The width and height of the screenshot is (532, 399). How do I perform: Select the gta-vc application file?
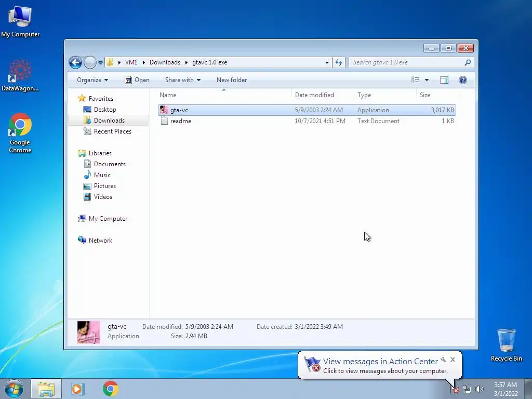307,110
